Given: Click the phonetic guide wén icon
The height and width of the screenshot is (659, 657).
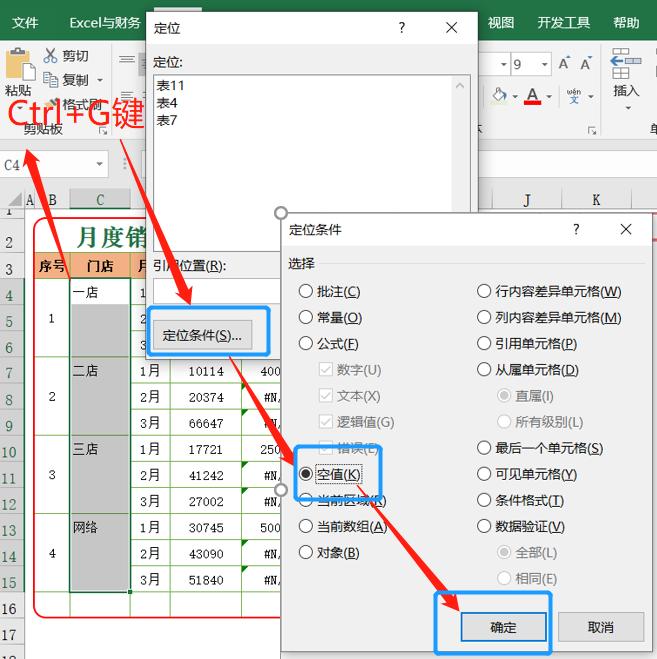Looking at the screenshot, I should (574, 96).
